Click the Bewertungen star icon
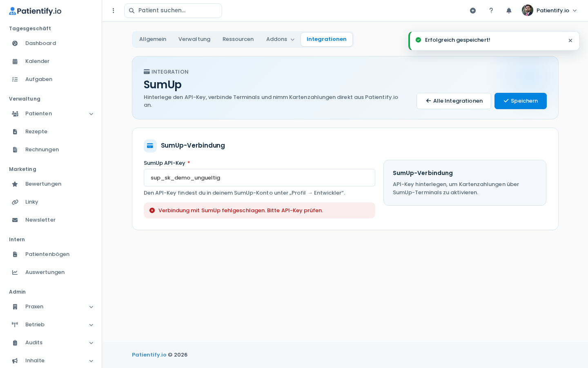588x368 pixels. point(15,184)
